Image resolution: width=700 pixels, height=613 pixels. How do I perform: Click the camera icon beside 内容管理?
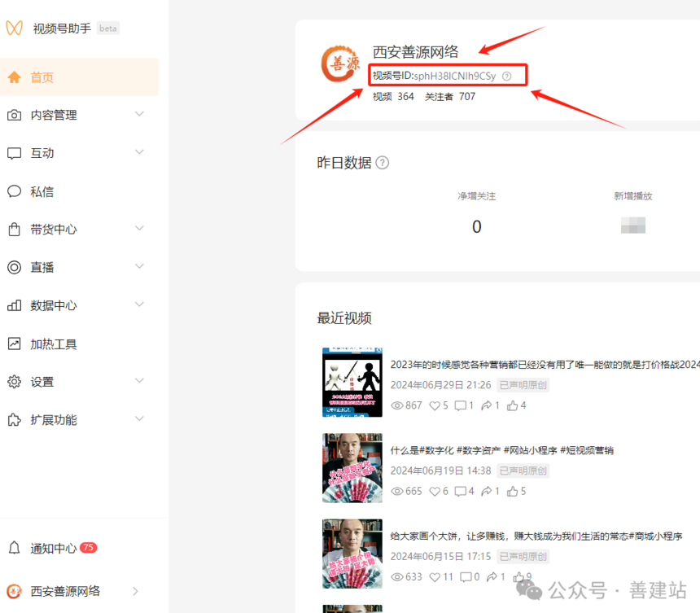click(15, 115)
